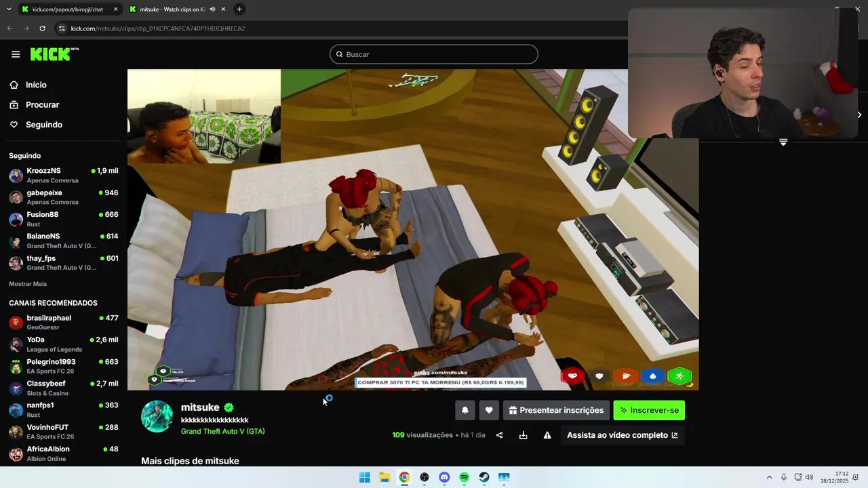The width and height of the screenshot is (868, 488).
Task: Show hidden system tray icons
Action: click(x=769, y=477)
